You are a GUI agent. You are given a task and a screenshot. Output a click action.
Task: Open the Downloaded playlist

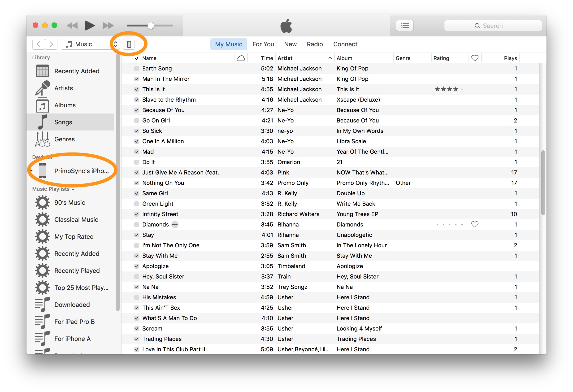click(x=70, y=305)
